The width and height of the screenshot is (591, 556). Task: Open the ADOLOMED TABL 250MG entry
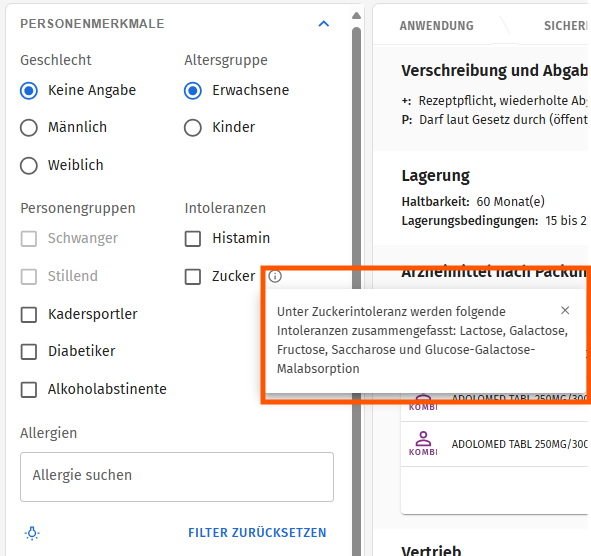coord(496,444)
